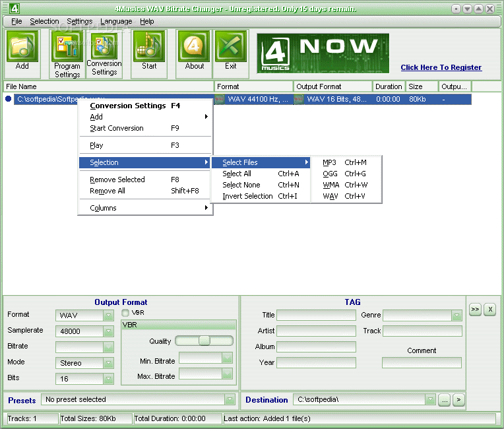
Task: Open the Bitrate dropdown
Action: pos(108,347)
